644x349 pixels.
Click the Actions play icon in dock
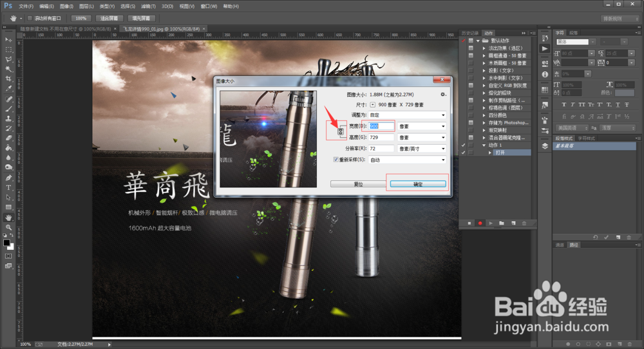[x=545, y=48]
